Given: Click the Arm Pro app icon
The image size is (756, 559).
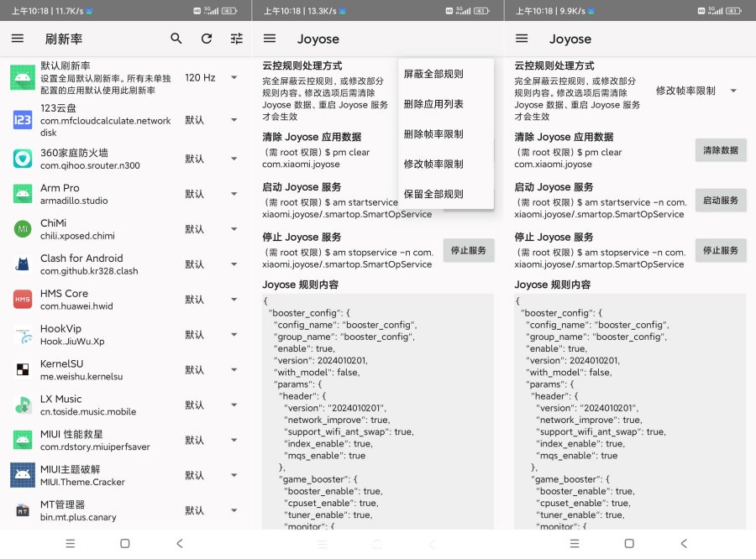Looking at the screenshot, I should tap(23, 194).
